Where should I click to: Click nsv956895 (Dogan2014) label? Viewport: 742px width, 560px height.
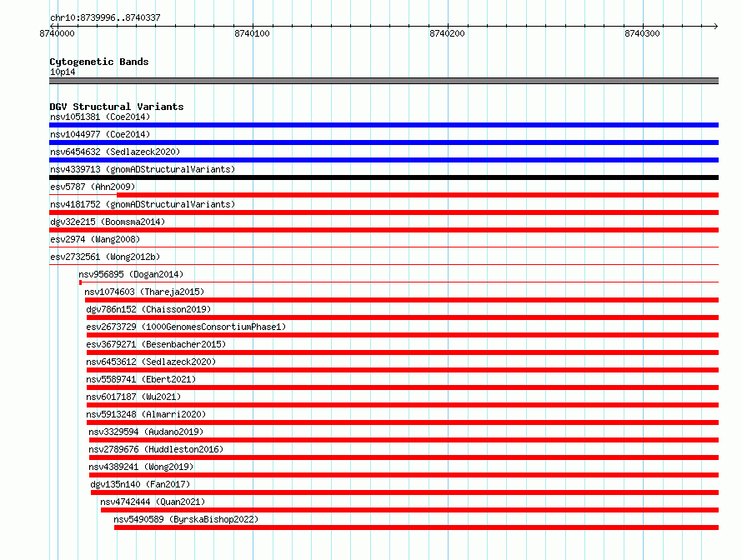(x=131, y=274)
